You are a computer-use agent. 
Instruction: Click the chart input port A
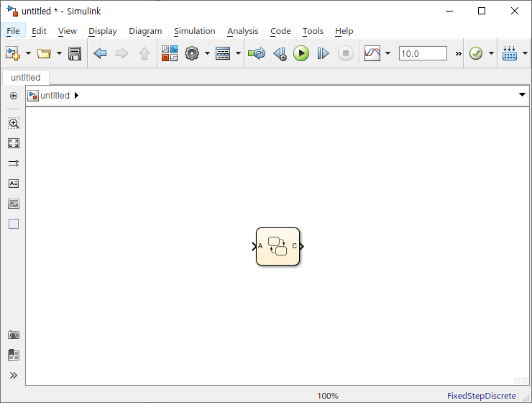coord(254,247)
